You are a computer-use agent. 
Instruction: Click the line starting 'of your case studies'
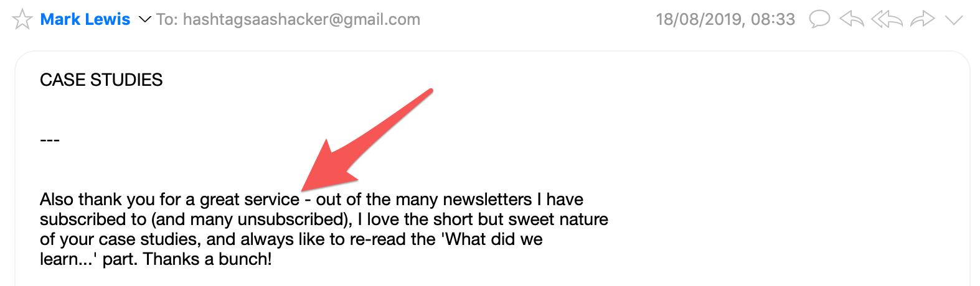291,239
